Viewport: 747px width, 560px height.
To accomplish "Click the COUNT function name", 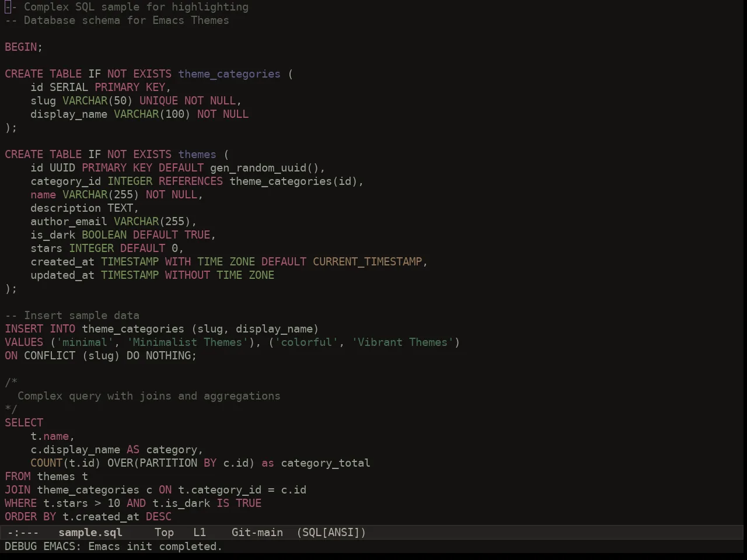I will (47, 463).
